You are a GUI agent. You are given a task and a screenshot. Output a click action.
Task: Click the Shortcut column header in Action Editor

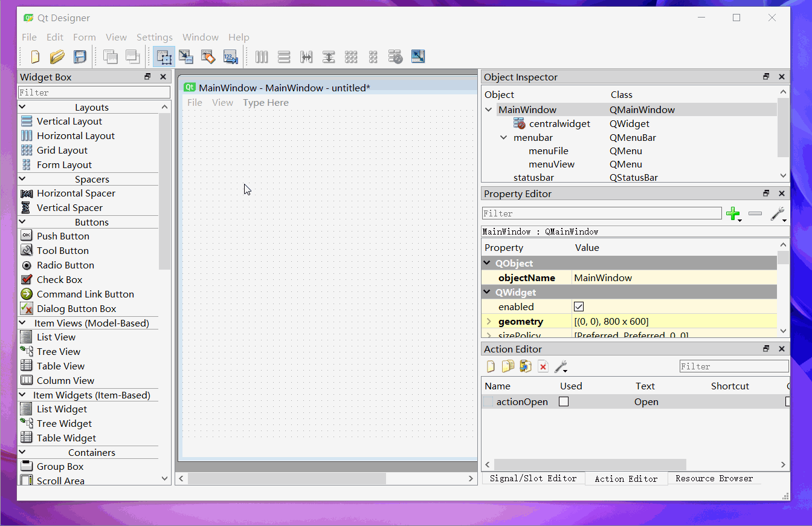click(x=730, y=386)
